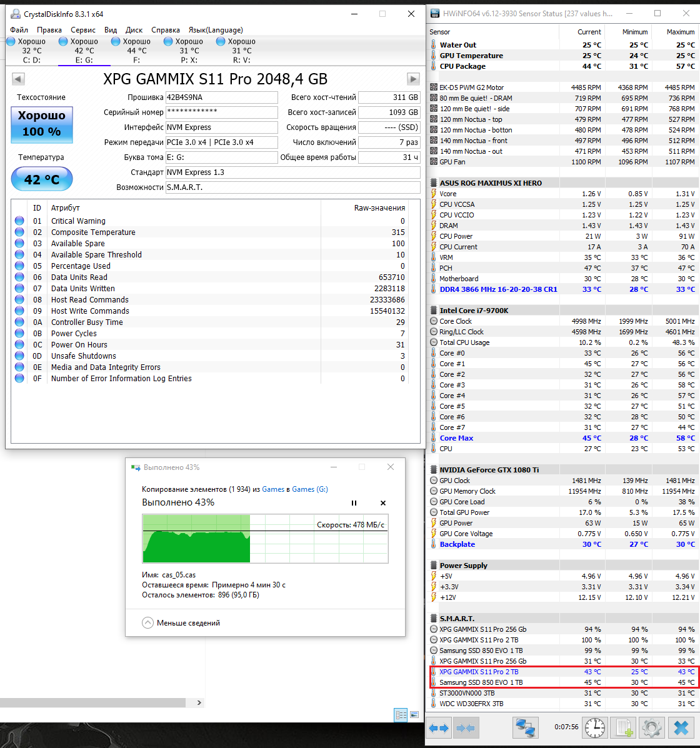Click the Всего хост-записей 1093 GB field
The height and width of the screenshot is (748, 700).
pyautogui.click(x=389, y=112)
